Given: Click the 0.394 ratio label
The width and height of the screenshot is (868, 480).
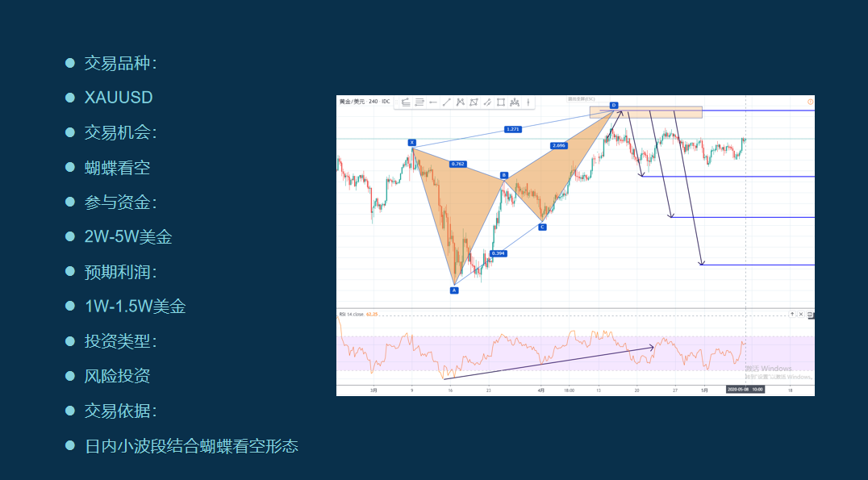Looking at the screenshot, I should coord(499,253).
